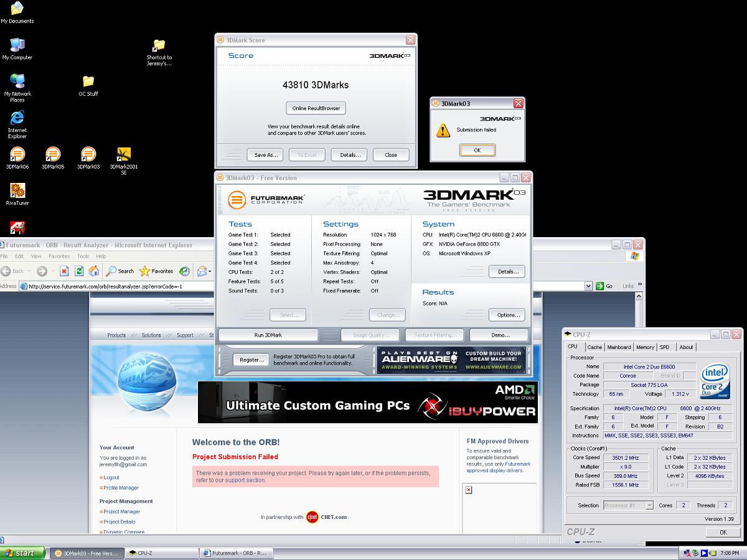Image resolution: width=747 pixels, height=560 pixels.
Task: Switch to the CPU-Z SPD tab
Action: (x=664, y=347)
